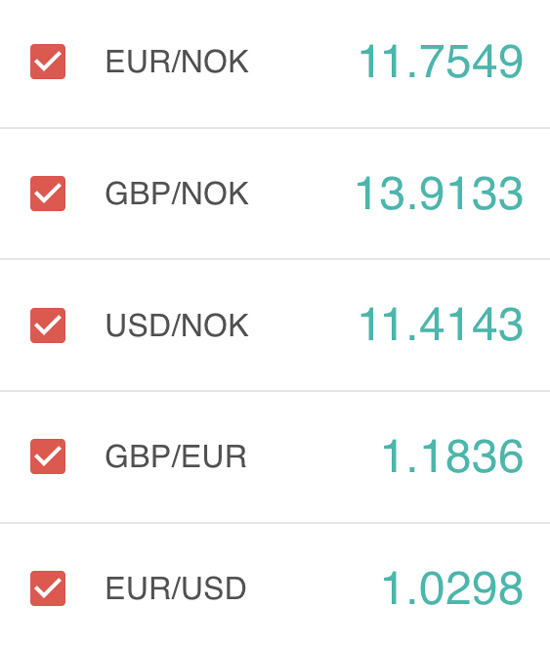This screenshot has width=550, height=650.
Task: Select the GBP/NOK pair label
Action: click(177, 194)
